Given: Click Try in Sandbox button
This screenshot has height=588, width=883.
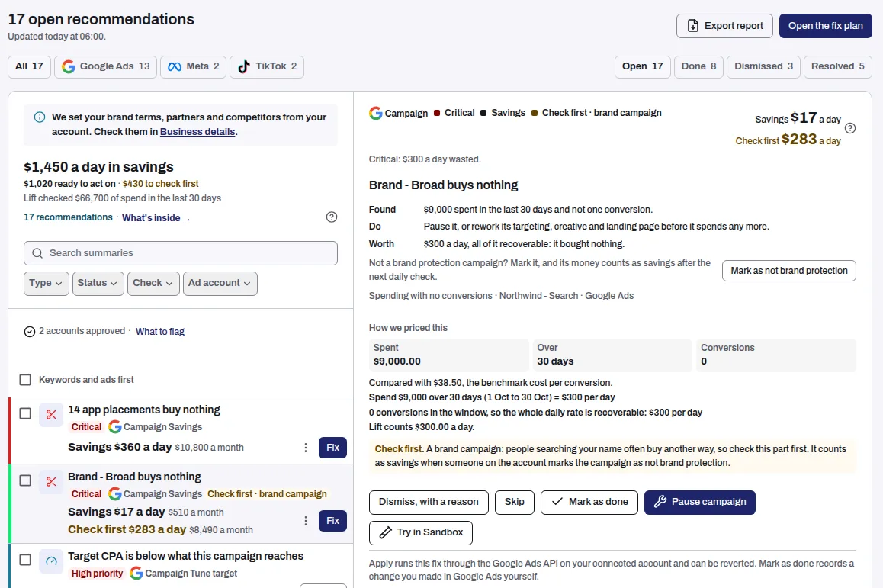Looking at the screenshot, I should pyautogui.click(x=421, y=533).
